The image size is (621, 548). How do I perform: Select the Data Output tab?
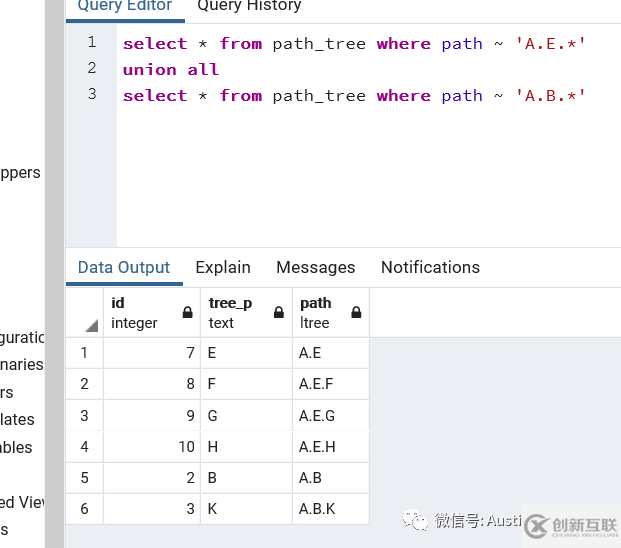click(x=124, y=267)
